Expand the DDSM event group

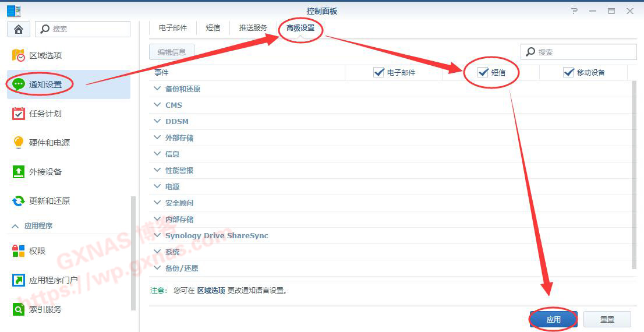pos(157,121)
